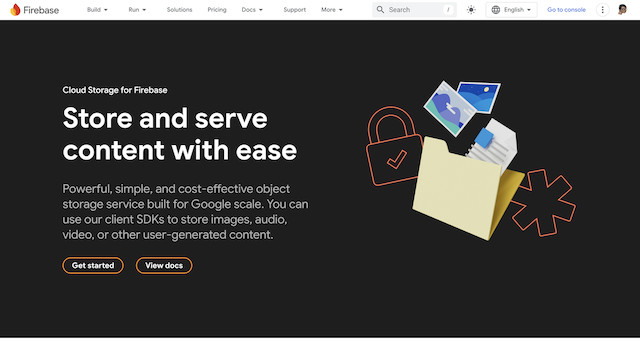
Task: Open the English language selector
Action: (x=511, y=10)
